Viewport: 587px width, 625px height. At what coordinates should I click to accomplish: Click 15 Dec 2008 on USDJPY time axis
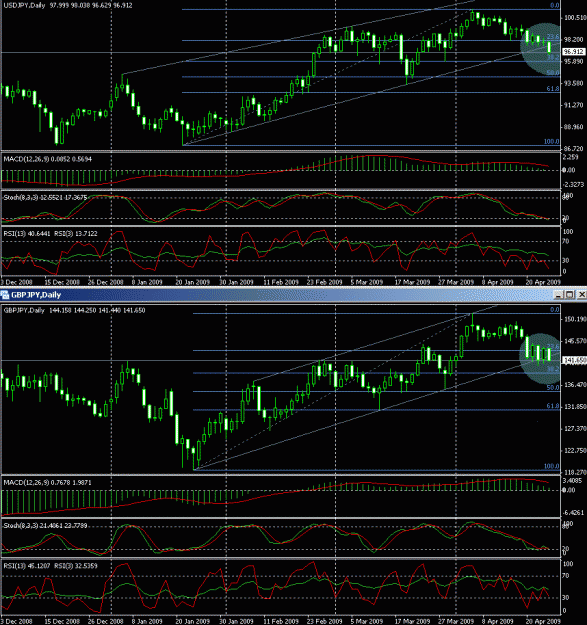pyautogui.click(x=62, y=282)
